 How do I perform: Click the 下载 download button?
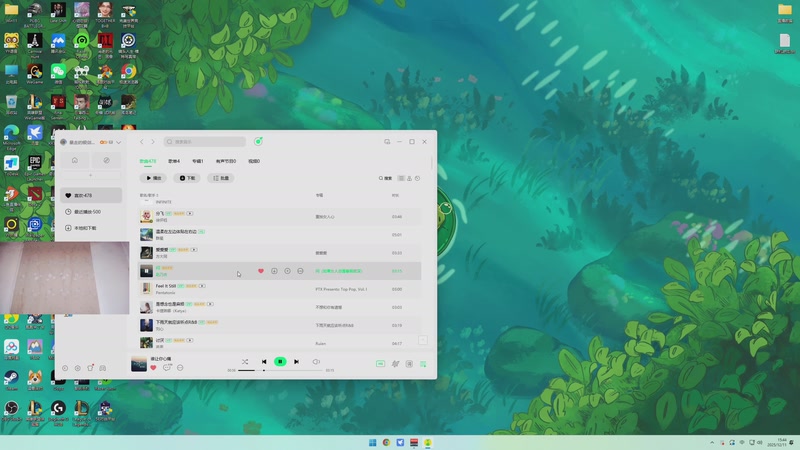coord(187,178)
